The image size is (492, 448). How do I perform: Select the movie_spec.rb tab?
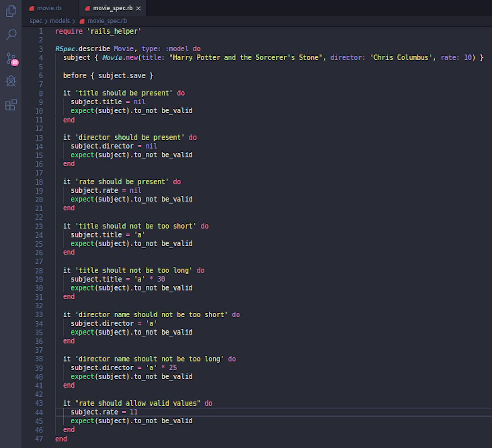click(x=112, y=8)
